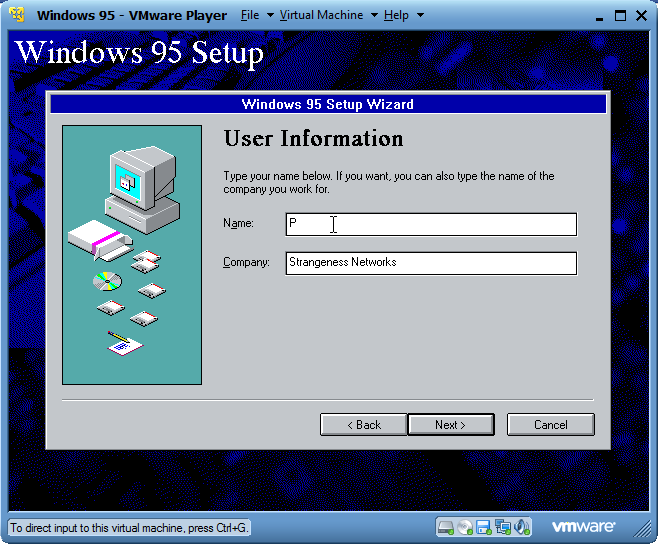Click into the Company text field
The image size is (658, 544).
tap(431, 263)
